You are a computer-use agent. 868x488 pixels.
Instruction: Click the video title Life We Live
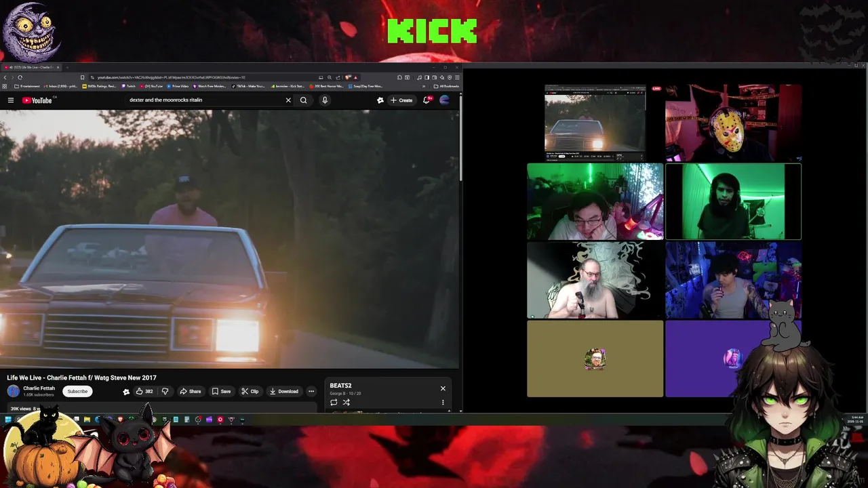(x=81, y=378)
